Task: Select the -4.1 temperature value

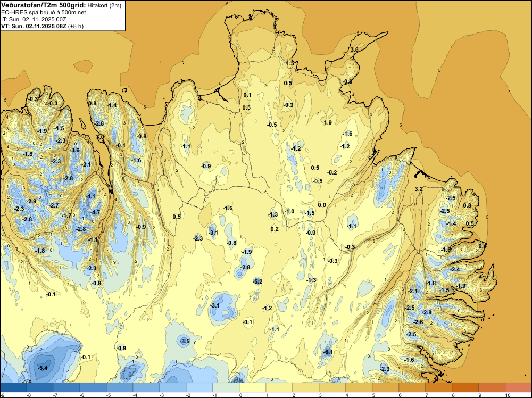Action: tap(90, 196)
